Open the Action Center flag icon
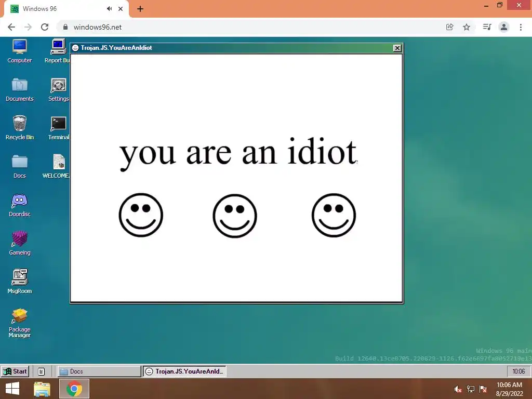This screenshot has width=532, height=399. click(x=483, y=389)
